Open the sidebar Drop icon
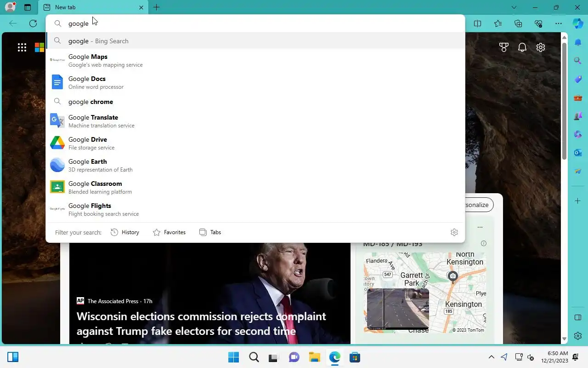This screenshot has width=588, height=368. (x=578, y=171)
